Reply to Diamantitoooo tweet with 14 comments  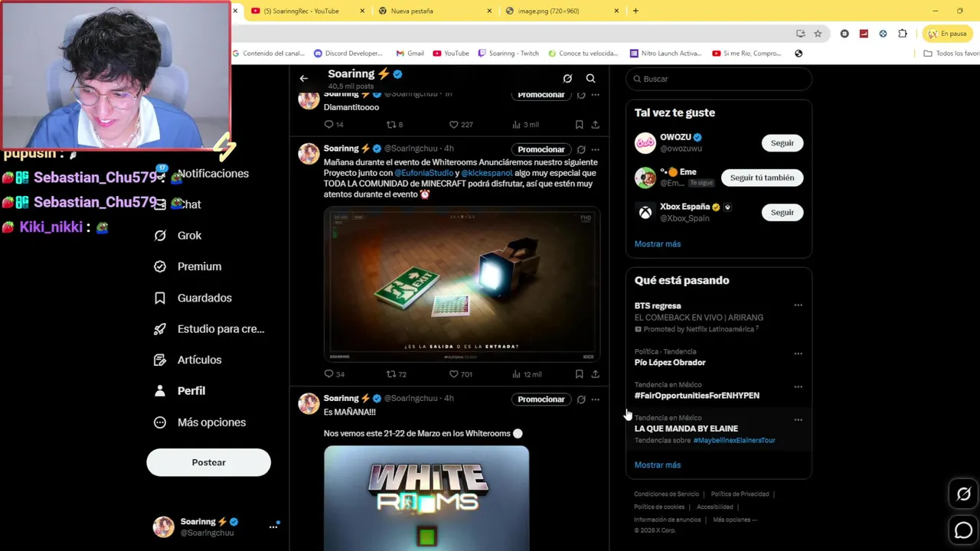(x=334, y=124)
